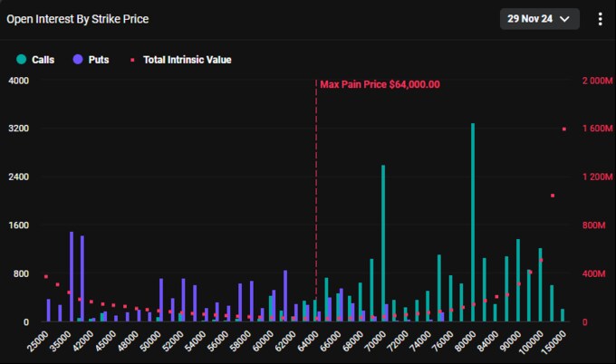Click the Open Interest By Strike Price title
This screenshot has width=616, height=364.
tap(78, 19)
